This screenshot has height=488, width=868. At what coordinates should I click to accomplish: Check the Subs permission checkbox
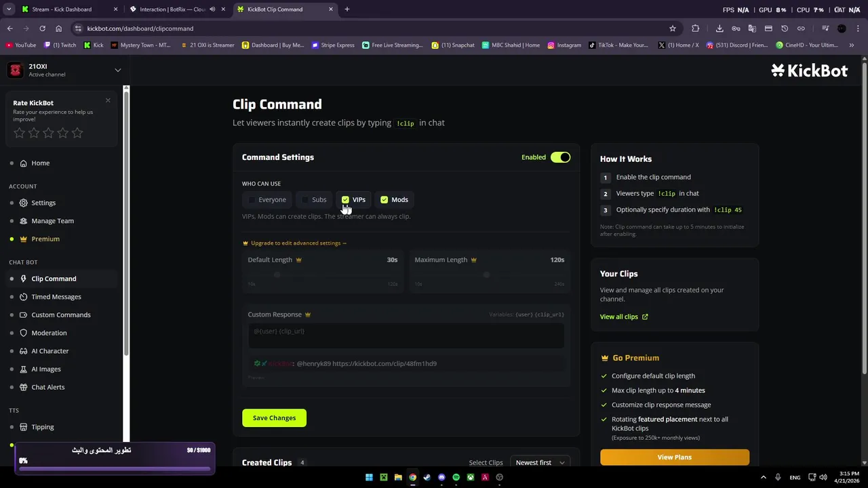[x=305, y=200]
